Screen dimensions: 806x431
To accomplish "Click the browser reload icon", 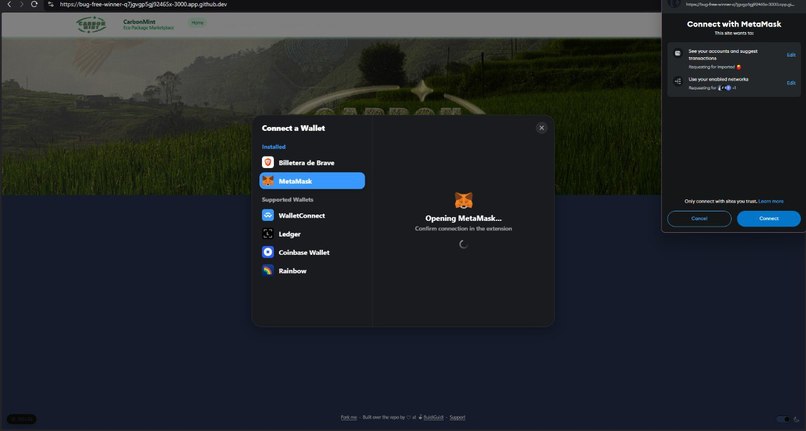I will coord(34,4).
